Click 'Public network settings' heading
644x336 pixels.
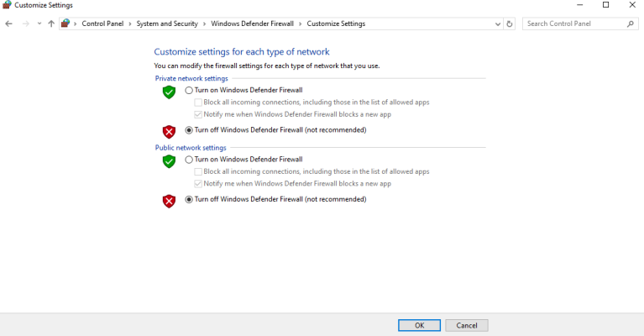[191, 148]
